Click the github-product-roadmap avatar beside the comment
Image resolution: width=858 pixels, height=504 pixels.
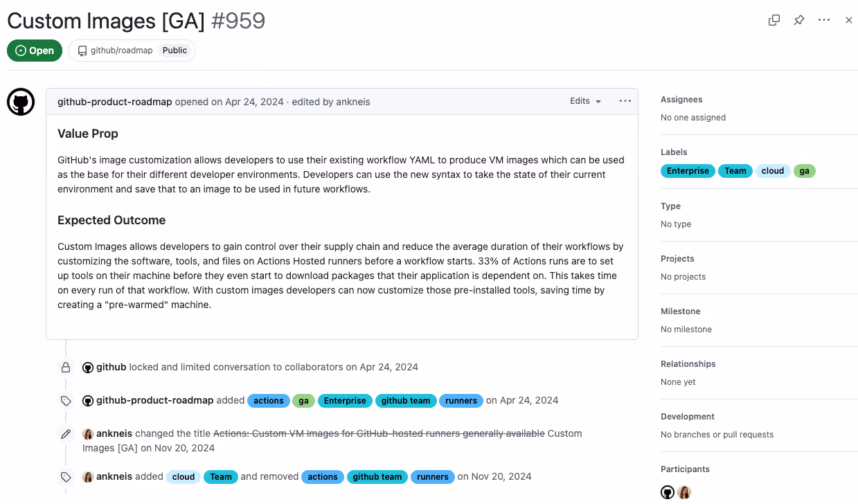pyautogui.click(x=21, y=102)
